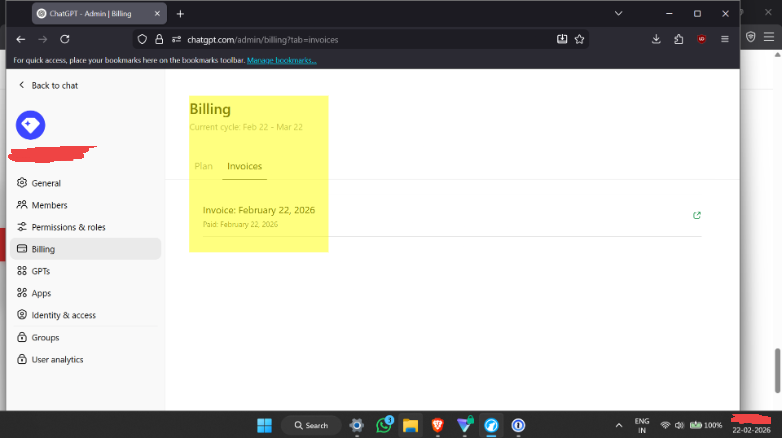Screen dimensions: 782x438
Task: Click the browser address bar
Action: click(x=350, y=39)
